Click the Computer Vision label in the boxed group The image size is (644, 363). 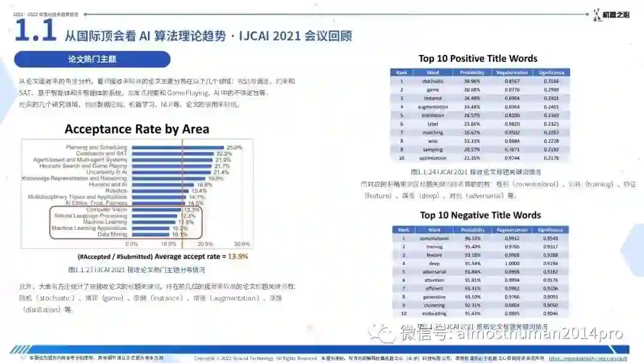pyautogui.click(x=106, y=210)
